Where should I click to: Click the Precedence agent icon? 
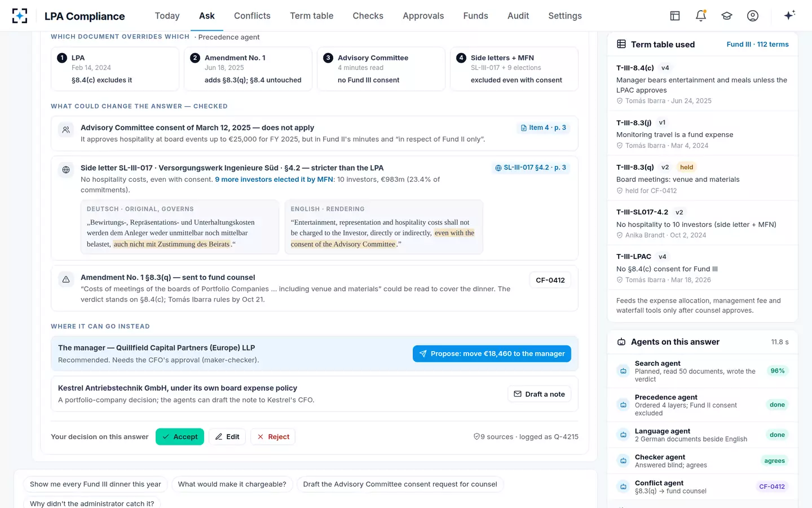click(624, 405)
